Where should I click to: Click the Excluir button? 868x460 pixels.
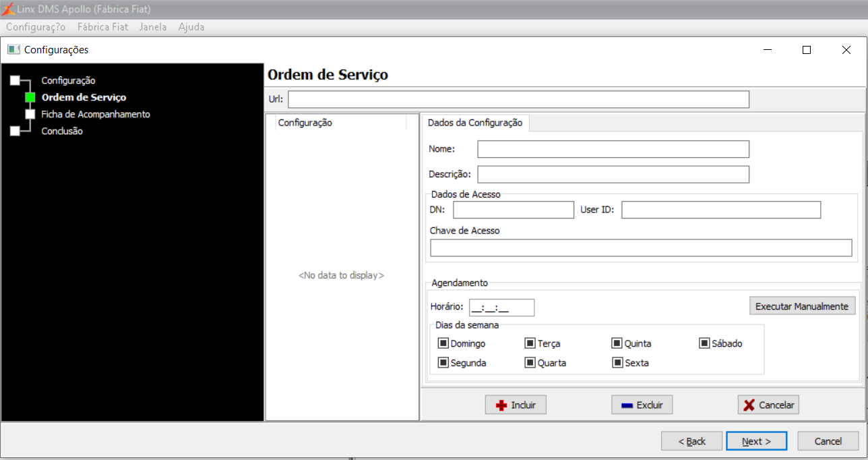[642, 405]
